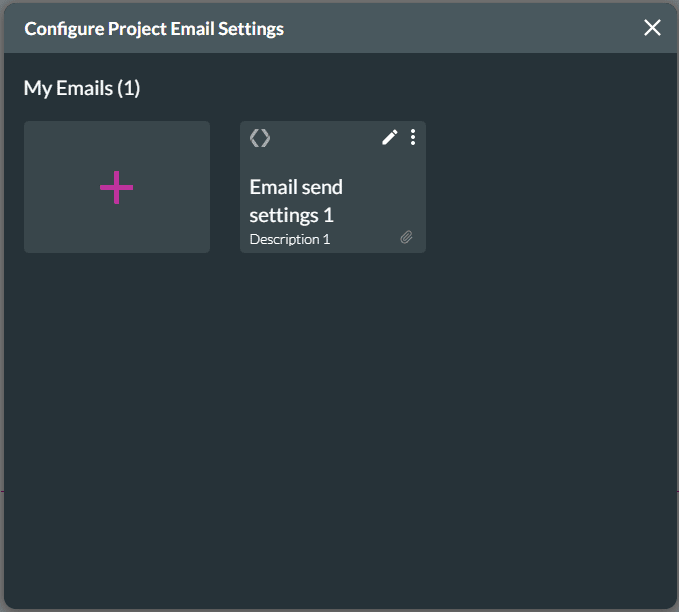
Task: Click the 'Configure Project Email Settings' title bar
Action: 154,28
